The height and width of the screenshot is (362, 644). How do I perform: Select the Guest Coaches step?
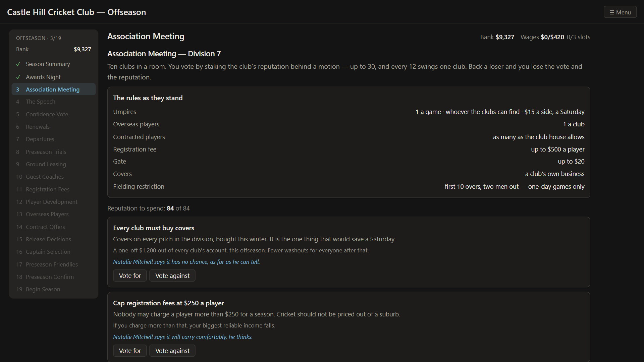click(54, 177)
